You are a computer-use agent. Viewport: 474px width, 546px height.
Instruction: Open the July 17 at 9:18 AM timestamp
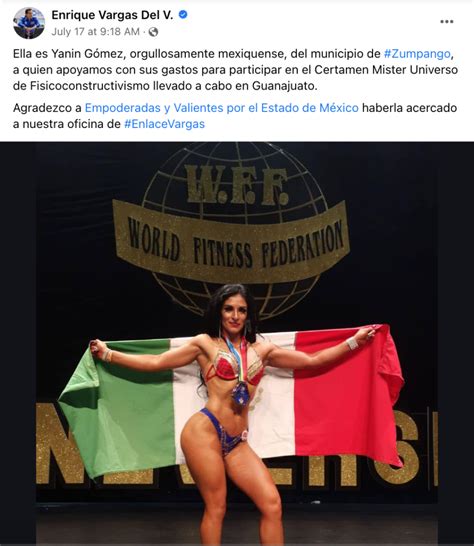tap(95, 32)
